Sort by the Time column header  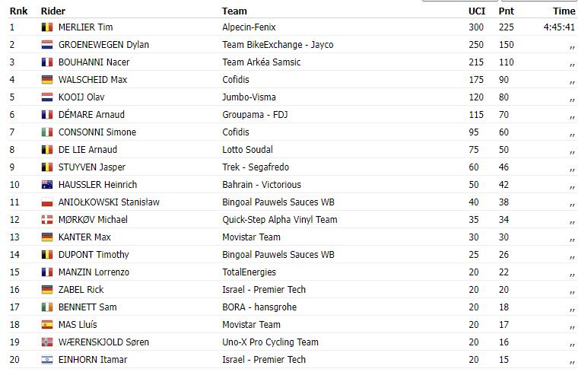tap(564, 11)
